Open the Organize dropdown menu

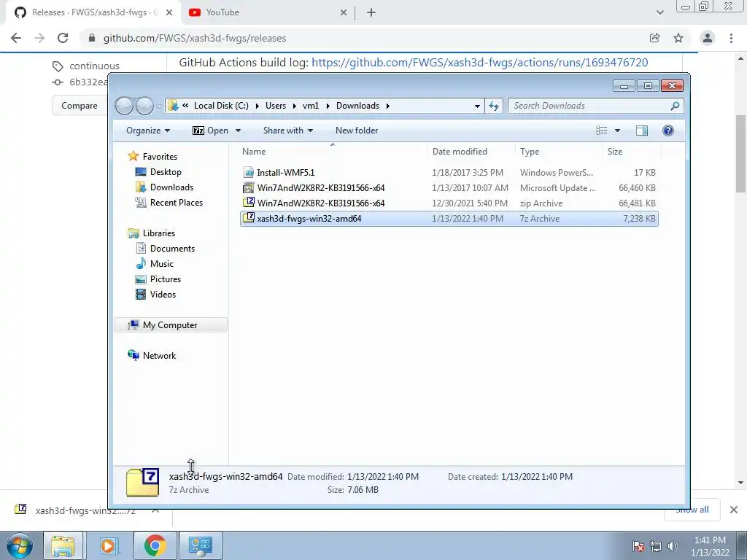tap(148, 131)
